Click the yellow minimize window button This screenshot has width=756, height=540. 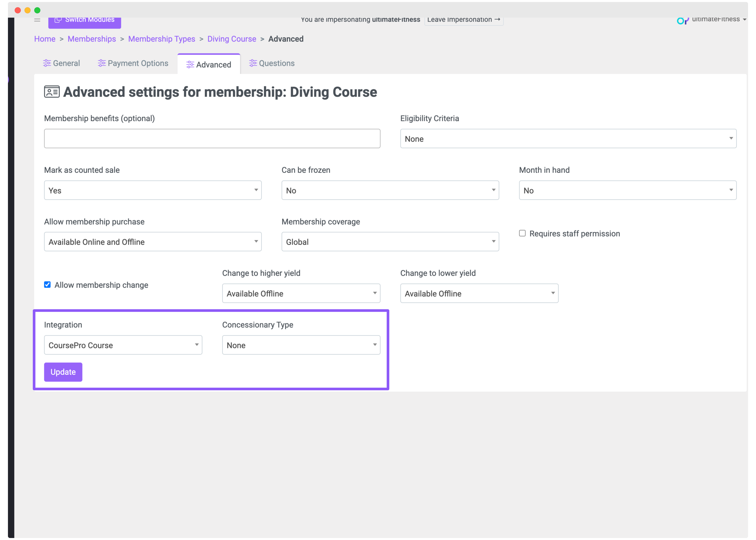tap(28, 10)
